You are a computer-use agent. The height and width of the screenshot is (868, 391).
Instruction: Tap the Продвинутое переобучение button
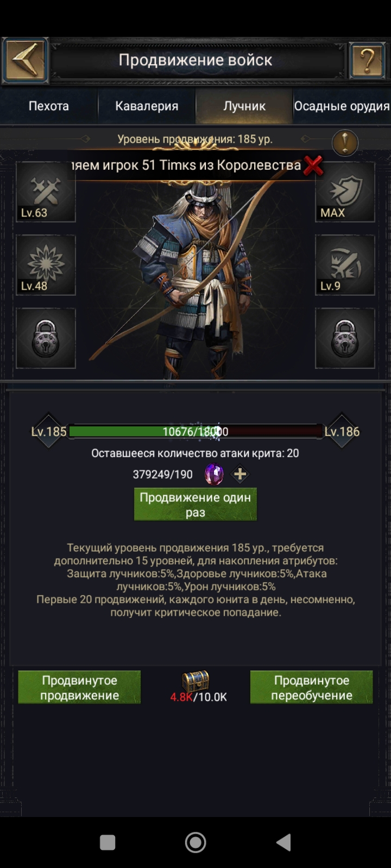312,687
